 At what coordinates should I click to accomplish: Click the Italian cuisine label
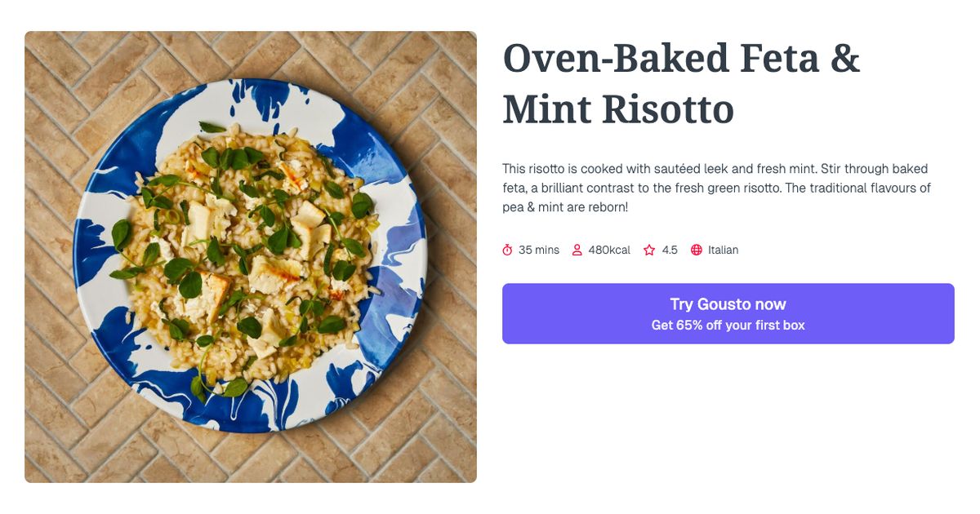pos(722,250)
